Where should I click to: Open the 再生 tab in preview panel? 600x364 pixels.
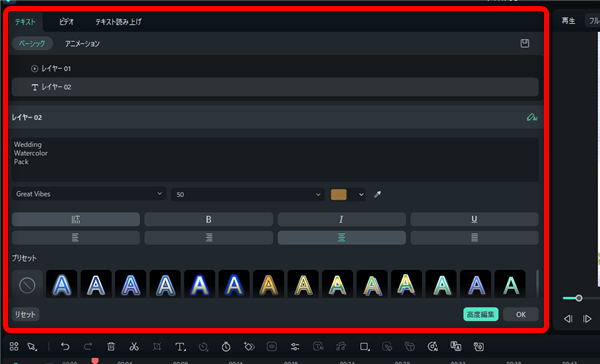click(568, 21)
